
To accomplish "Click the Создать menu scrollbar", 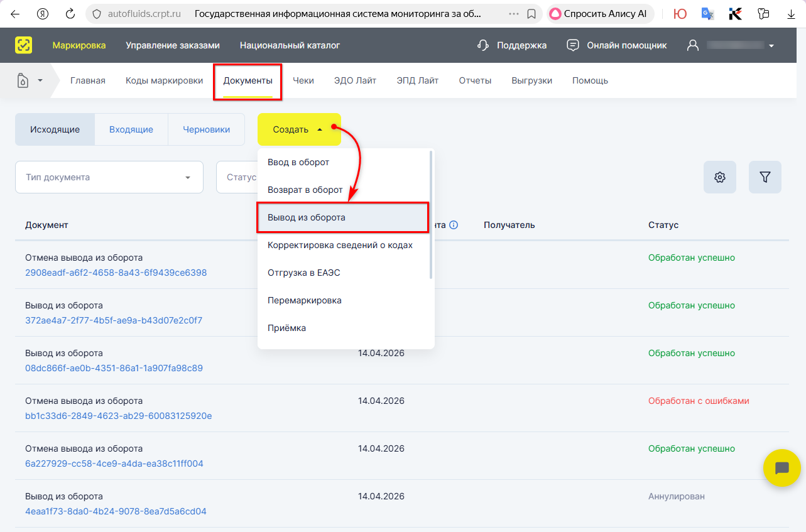I will 430,214.
